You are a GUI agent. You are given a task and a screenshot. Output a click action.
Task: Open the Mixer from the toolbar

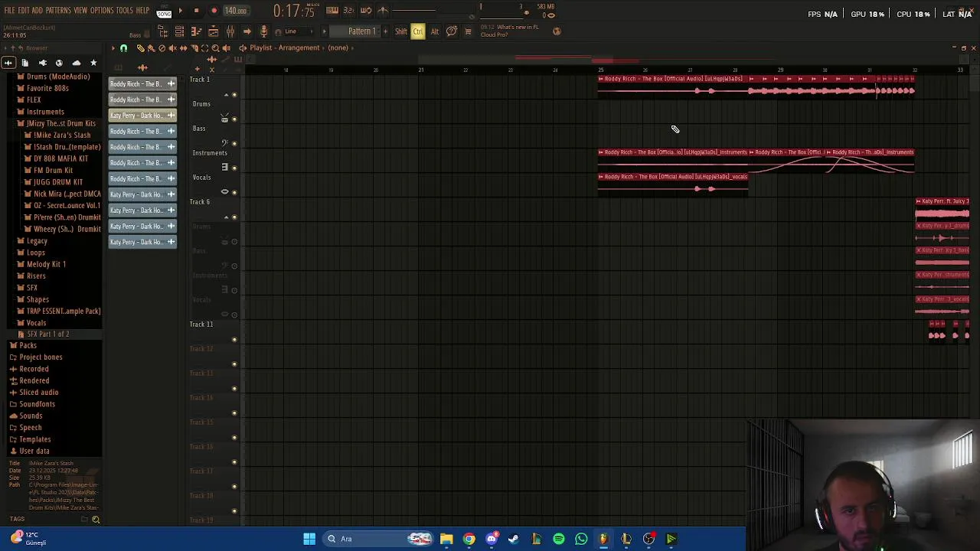click(230, 31)
